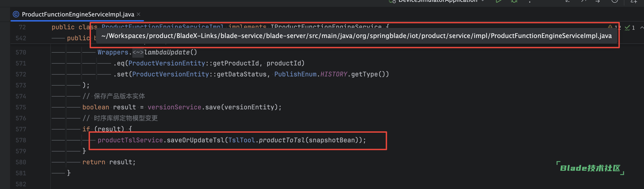This screenshot has width=644, height=189.
Task: Expand the folded <~> generic type hint
Action: 138,52
